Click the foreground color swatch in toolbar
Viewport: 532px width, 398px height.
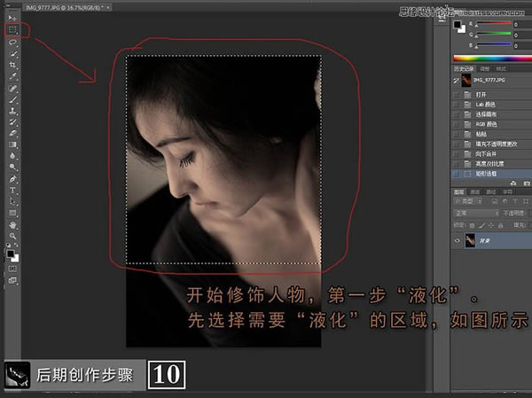pos(12,253)
